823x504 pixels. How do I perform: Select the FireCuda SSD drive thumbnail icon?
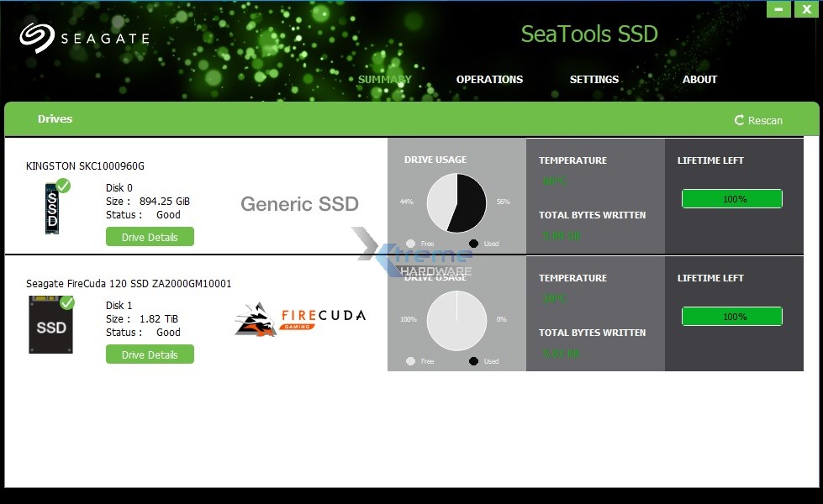pos(51,323)
